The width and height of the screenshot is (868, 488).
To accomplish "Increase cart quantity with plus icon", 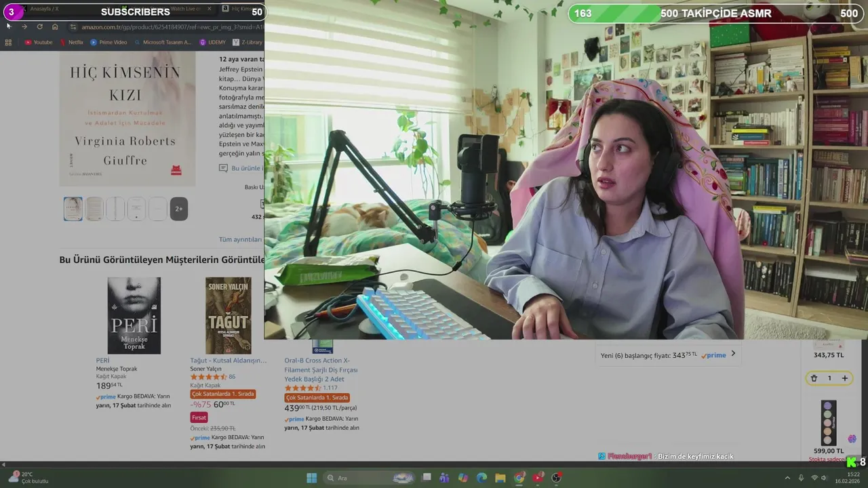I will pos(845,378).
